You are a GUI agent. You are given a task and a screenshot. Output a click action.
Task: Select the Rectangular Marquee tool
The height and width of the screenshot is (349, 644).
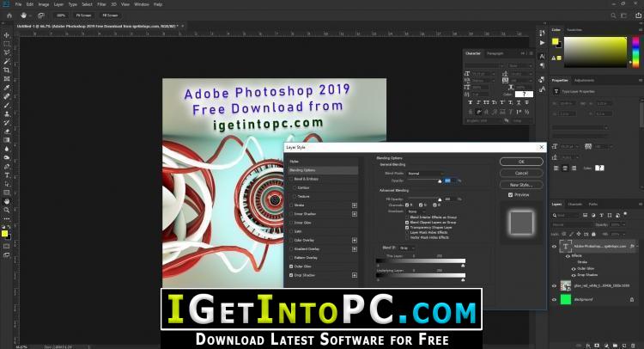click(7, 44)
